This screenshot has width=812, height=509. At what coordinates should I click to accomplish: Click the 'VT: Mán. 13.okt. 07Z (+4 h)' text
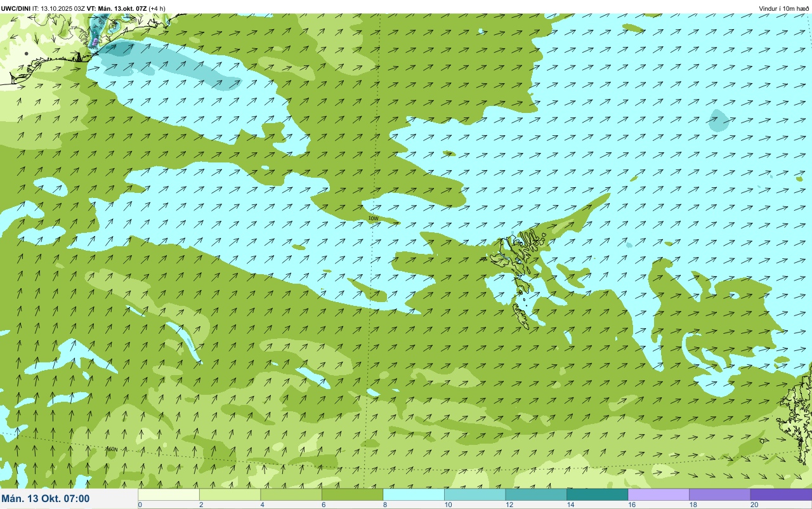(x=127, y=8)
